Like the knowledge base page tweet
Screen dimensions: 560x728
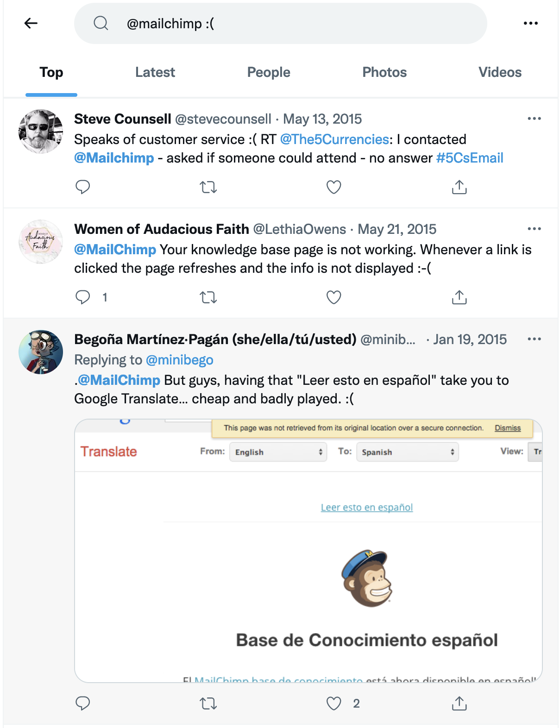point(333,297)
